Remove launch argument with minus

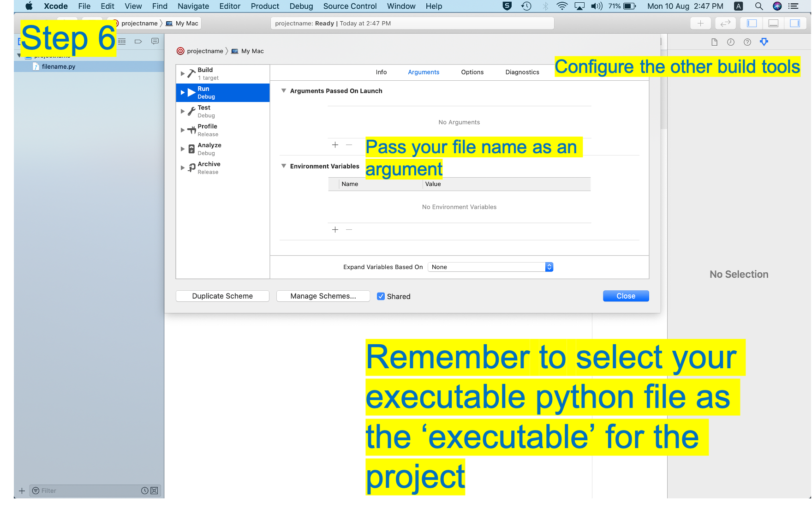[x=349, y=145]
